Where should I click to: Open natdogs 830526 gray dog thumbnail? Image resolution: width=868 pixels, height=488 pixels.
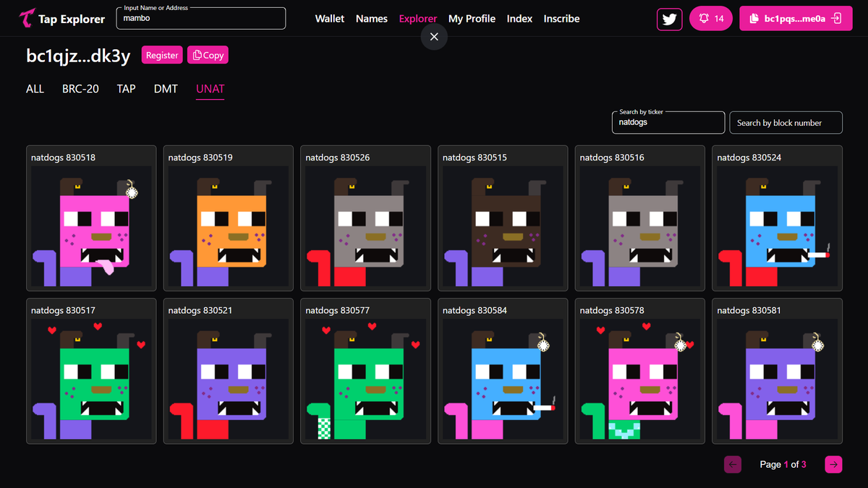click(366, 226)
